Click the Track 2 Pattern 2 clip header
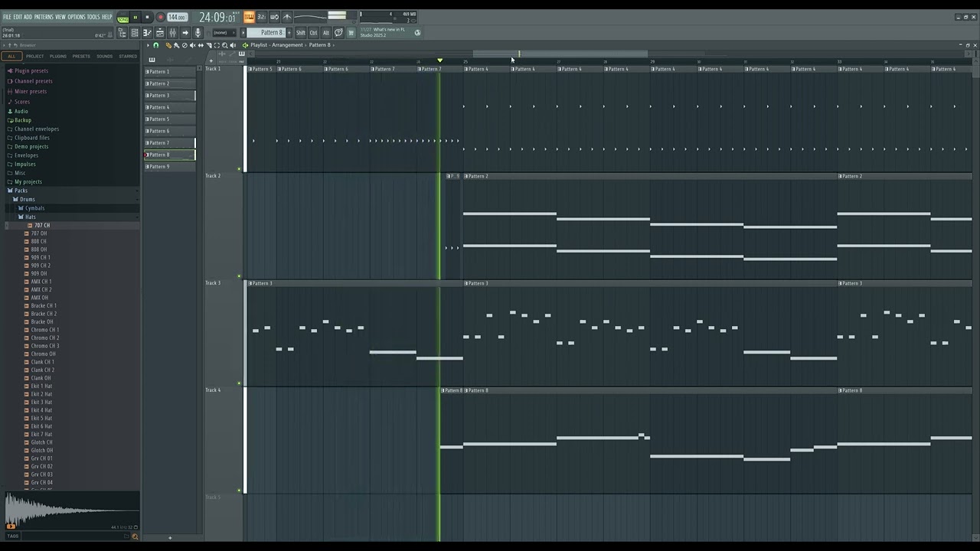 click(x=651, y=176)
